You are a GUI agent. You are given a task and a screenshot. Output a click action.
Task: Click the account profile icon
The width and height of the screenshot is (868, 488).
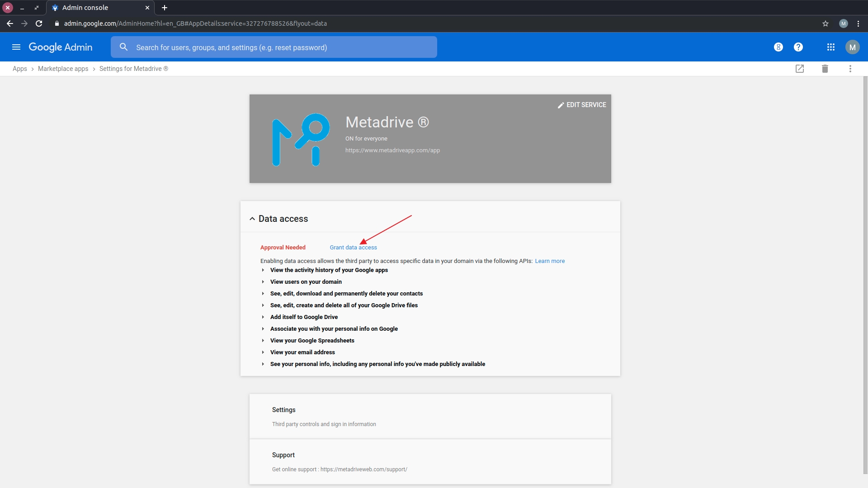852,47
